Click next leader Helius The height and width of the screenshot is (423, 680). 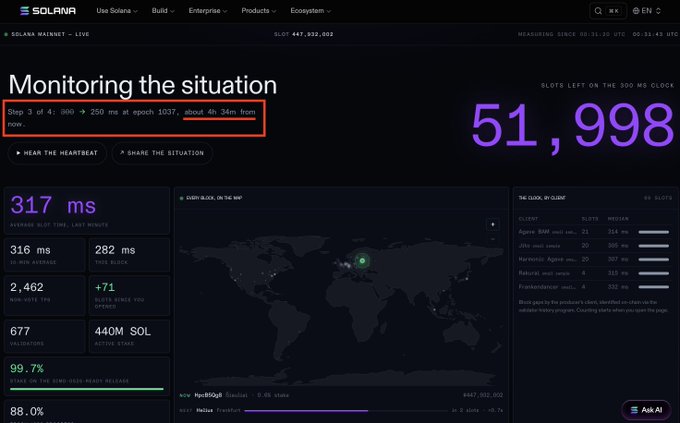pos(204,410)
